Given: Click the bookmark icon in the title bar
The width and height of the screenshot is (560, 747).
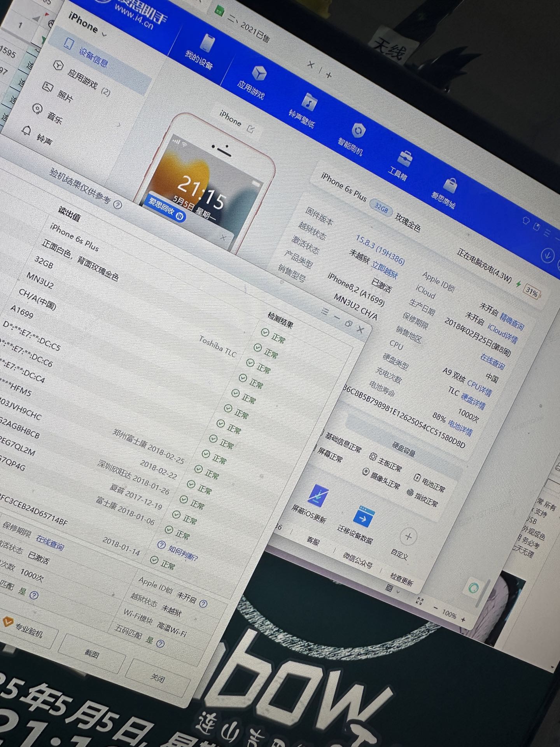Looking at the screenshot, I should click(537, 227).
